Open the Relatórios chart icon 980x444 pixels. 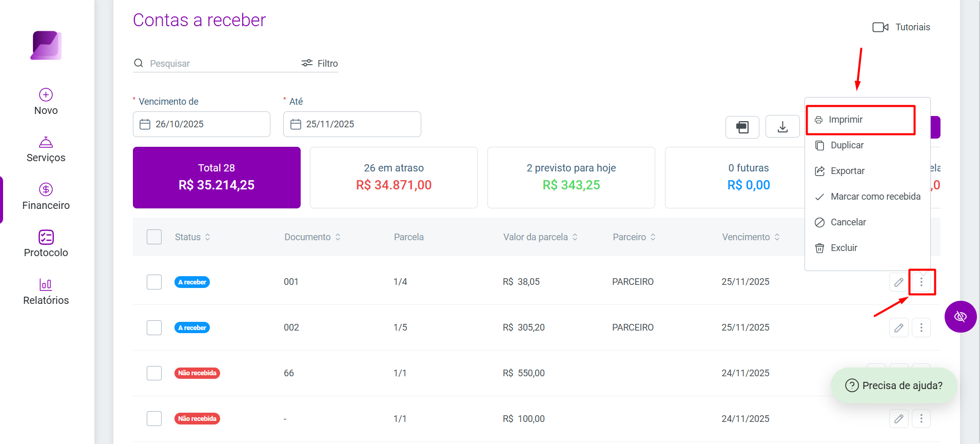(x=46, y=284)
